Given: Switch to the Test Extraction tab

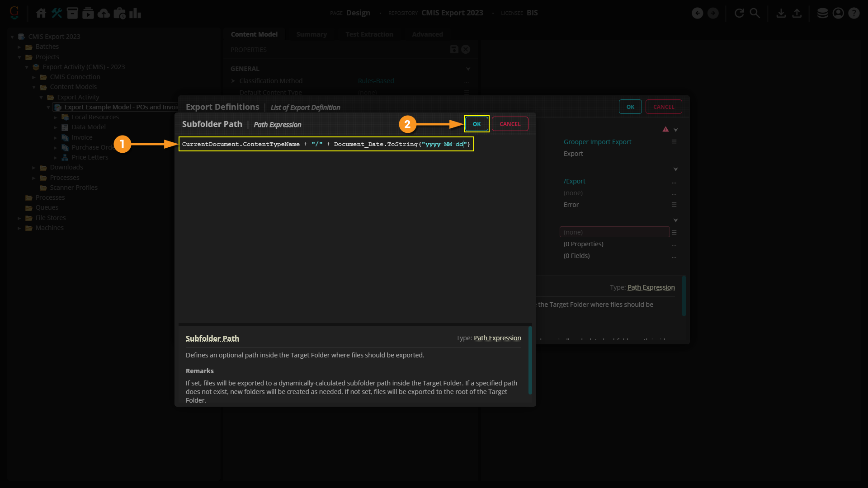Looking at the screenshot, I should [x=369, y=34].
